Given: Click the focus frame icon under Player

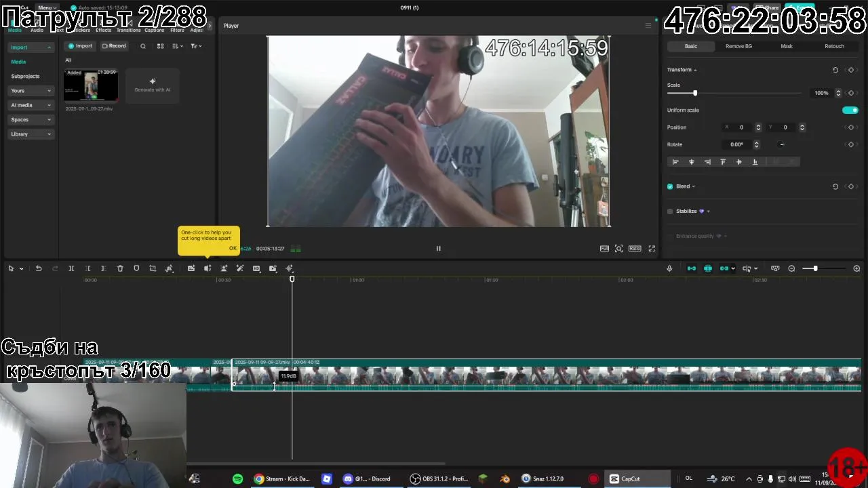Looking at the screenshot, I should point(619,249).
